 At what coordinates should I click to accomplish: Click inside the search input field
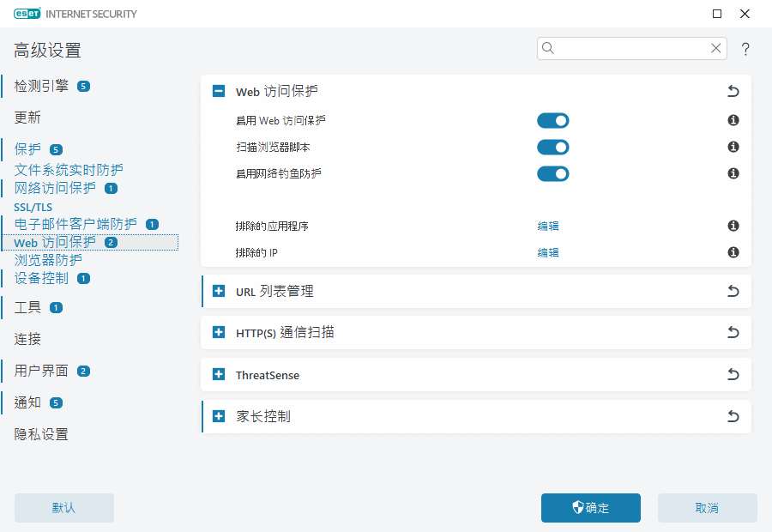click(626, 48)
